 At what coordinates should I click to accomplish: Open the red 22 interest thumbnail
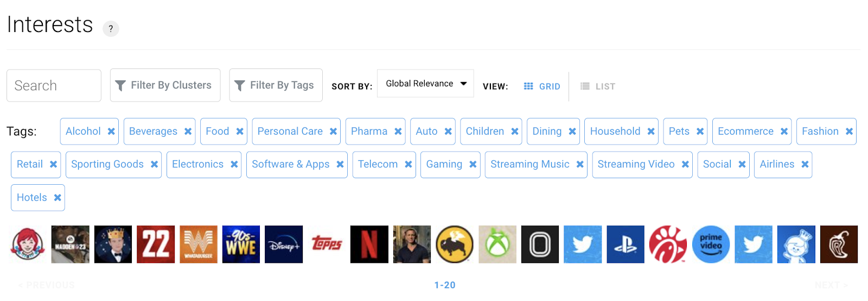(x=156, y=244)
